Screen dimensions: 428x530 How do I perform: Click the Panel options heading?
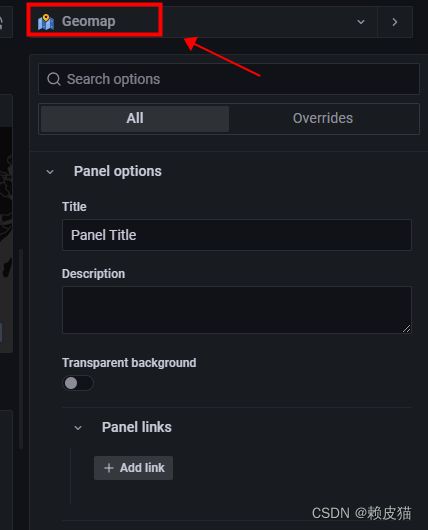coord(118,171)
